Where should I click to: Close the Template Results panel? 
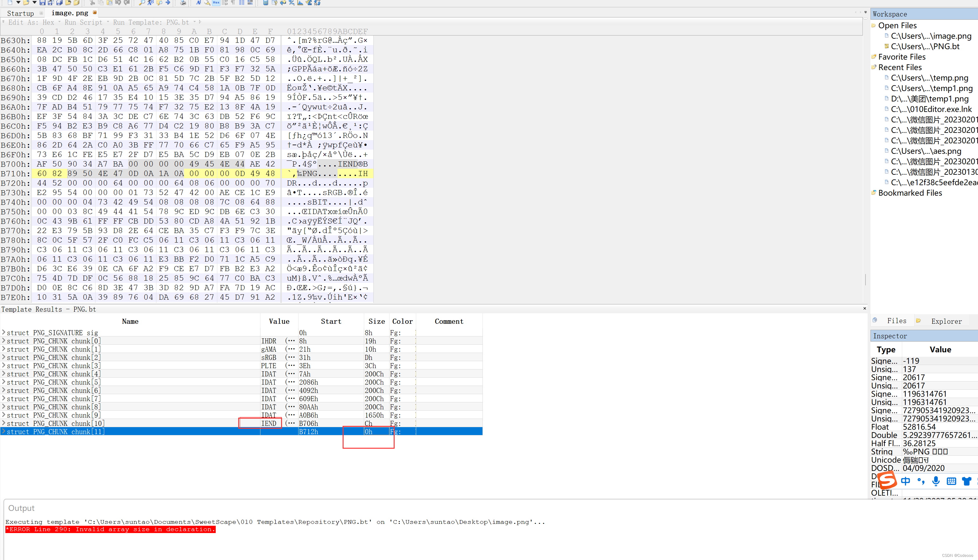864,309
